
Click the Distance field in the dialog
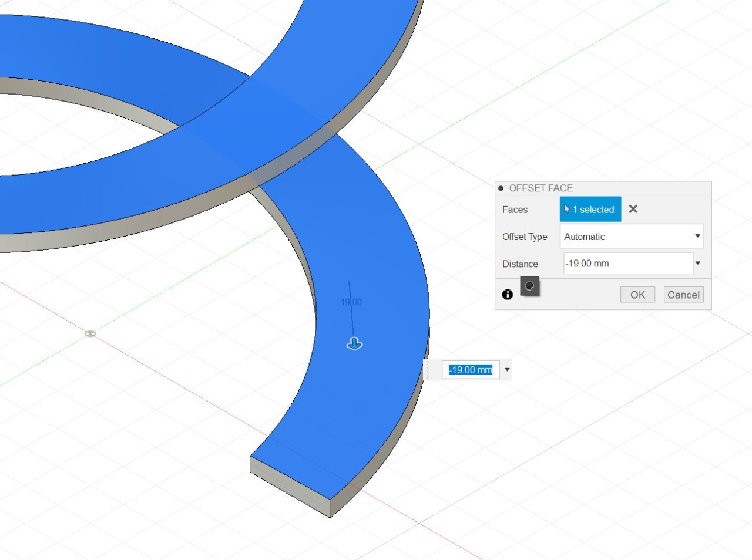629,264
